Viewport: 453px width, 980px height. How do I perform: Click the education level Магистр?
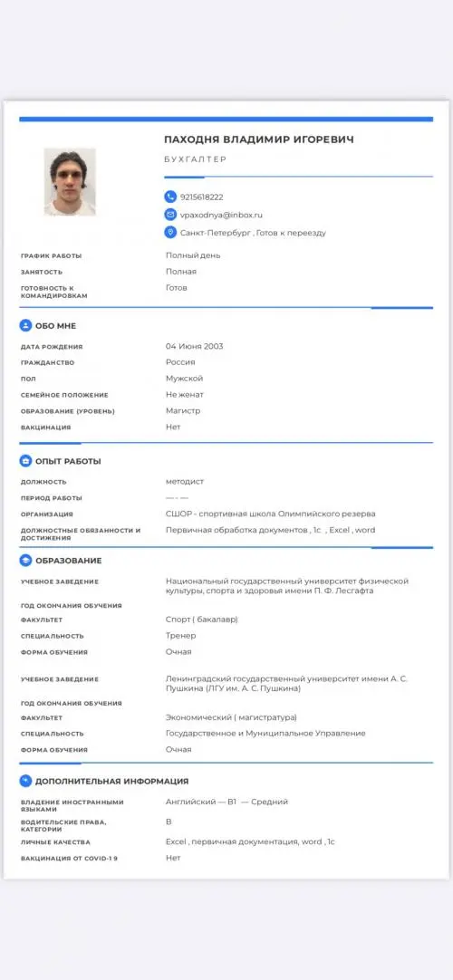coord(183,410)
